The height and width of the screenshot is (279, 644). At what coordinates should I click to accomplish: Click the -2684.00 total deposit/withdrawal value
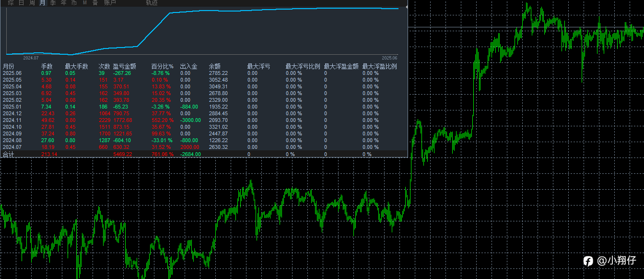[190, 154]
